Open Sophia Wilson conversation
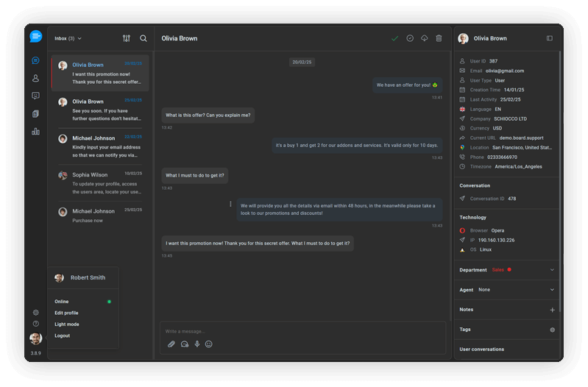588x387 pixels. [x=100, y=182]
